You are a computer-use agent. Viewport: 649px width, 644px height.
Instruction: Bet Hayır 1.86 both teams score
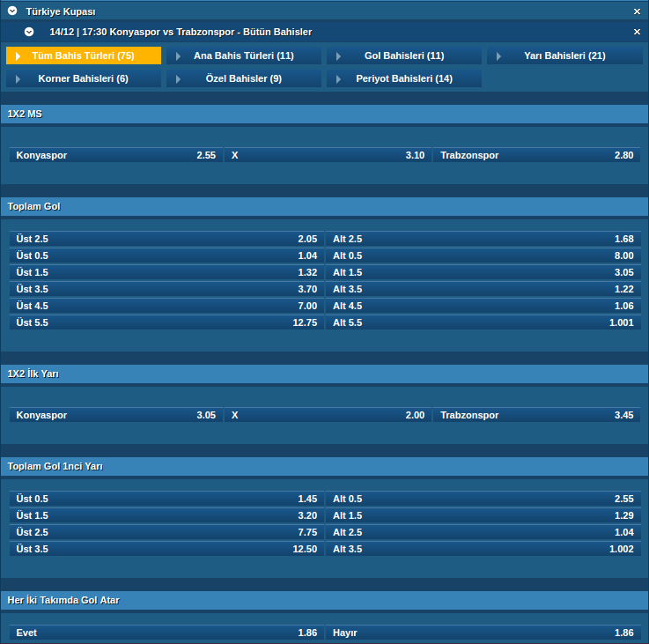483,633
